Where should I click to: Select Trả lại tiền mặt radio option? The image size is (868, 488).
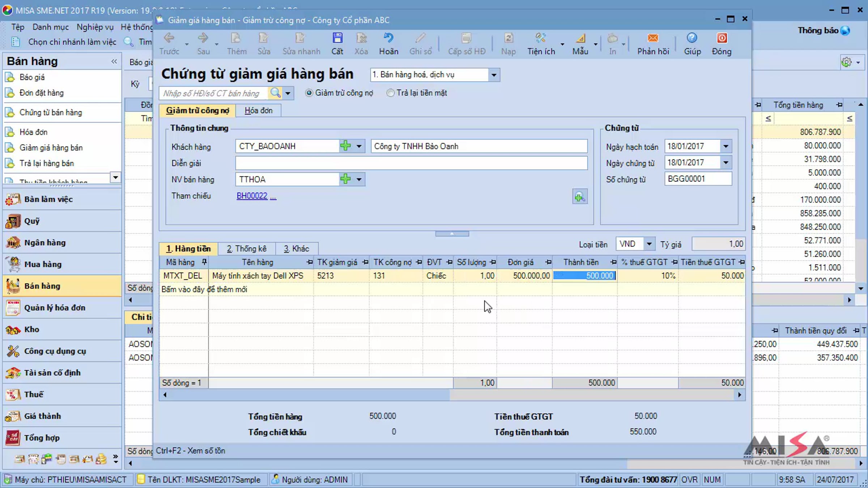(390, 93)
